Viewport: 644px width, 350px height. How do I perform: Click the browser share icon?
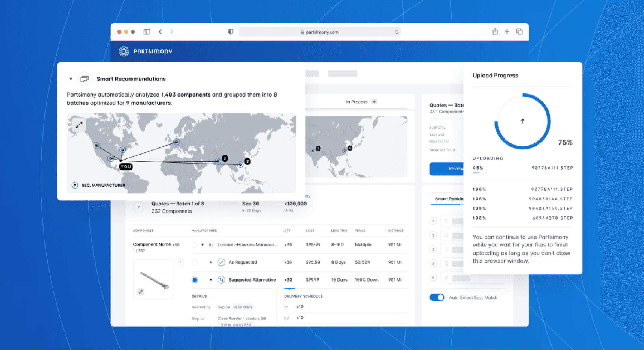pyautogui.click(x=495, y=32)
